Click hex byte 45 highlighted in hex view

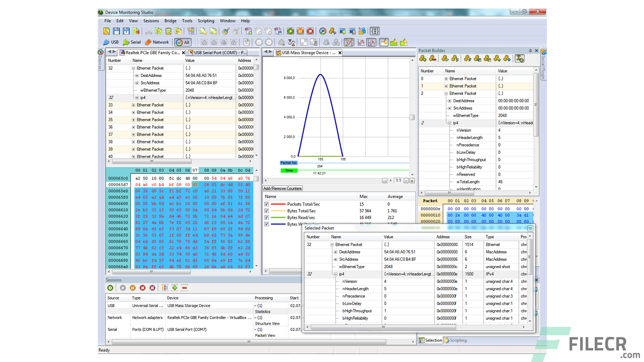(195, 185)
